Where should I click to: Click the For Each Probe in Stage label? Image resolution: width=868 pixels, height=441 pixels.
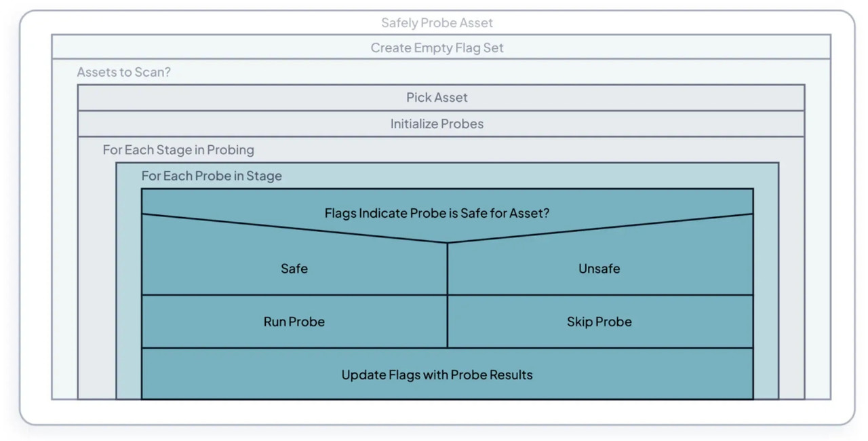[x=212, y=176]
